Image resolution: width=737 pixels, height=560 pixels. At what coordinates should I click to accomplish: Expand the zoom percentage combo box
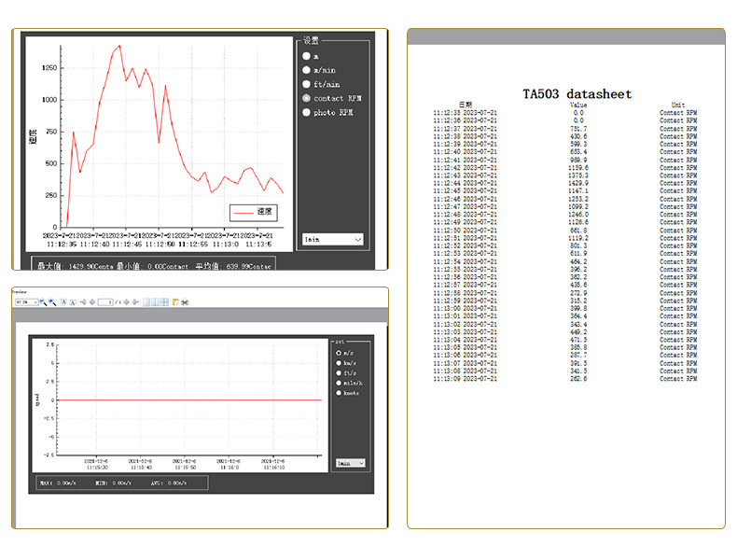(x=27, y=302)
